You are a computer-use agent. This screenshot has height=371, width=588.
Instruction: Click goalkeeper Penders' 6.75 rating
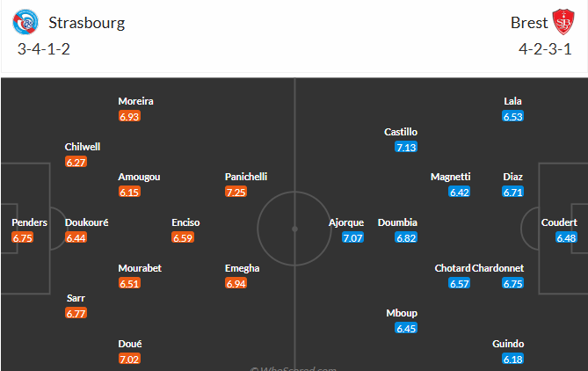click(x=23, y=237)
